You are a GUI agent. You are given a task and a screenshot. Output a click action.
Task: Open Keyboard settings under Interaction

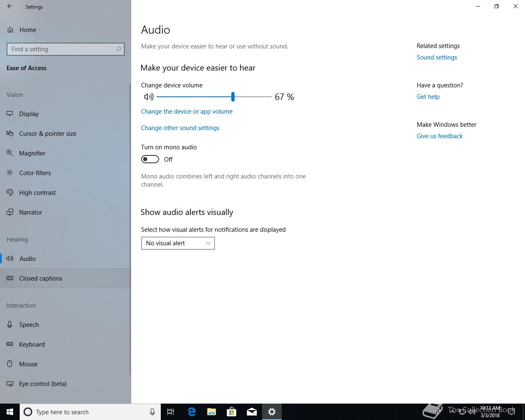pyautogui.click(x=66, y=345)
